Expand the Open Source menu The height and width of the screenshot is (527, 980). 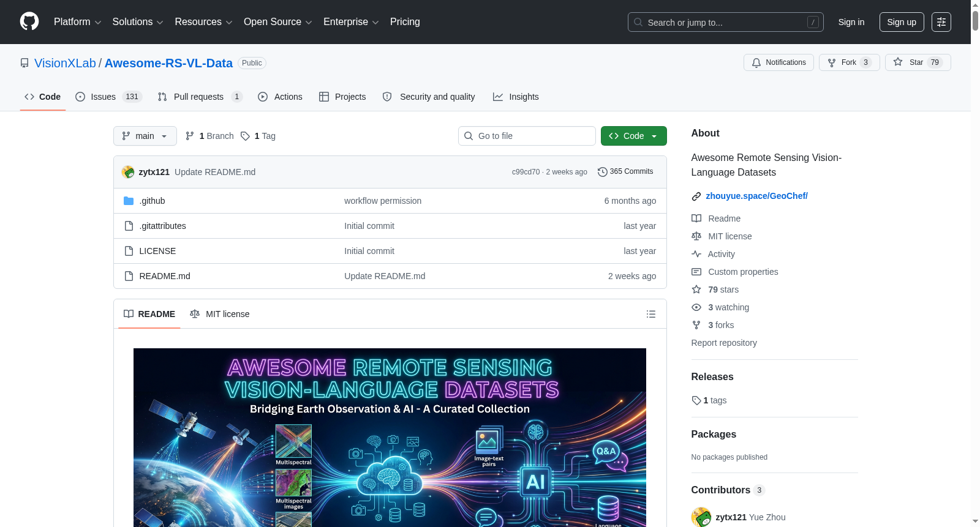pos(278,22)
